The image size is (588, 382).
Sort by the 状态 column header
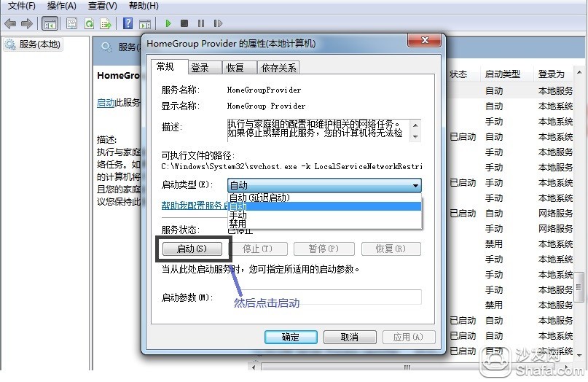[458, 74]
